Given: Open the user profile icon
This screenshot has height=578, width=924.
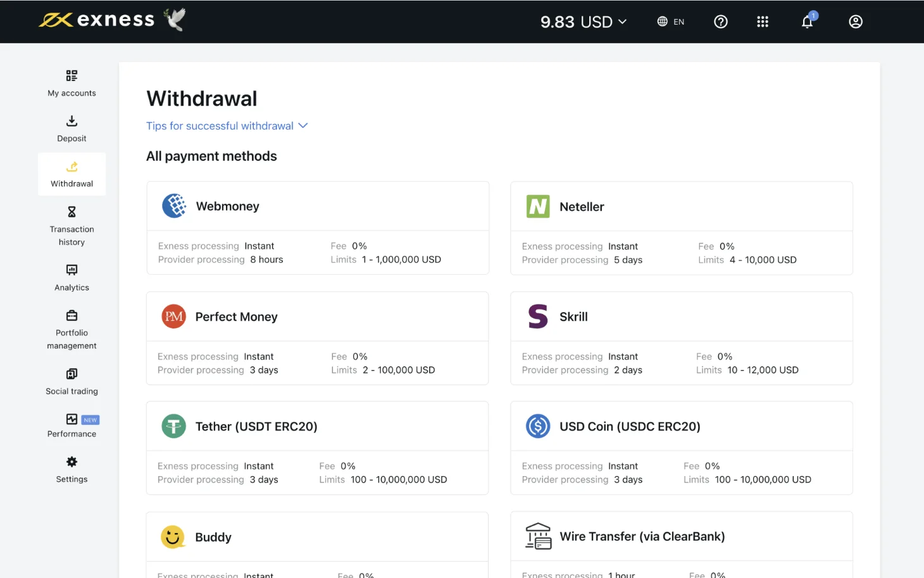Looking at the screenshot, I should point(856,22).
